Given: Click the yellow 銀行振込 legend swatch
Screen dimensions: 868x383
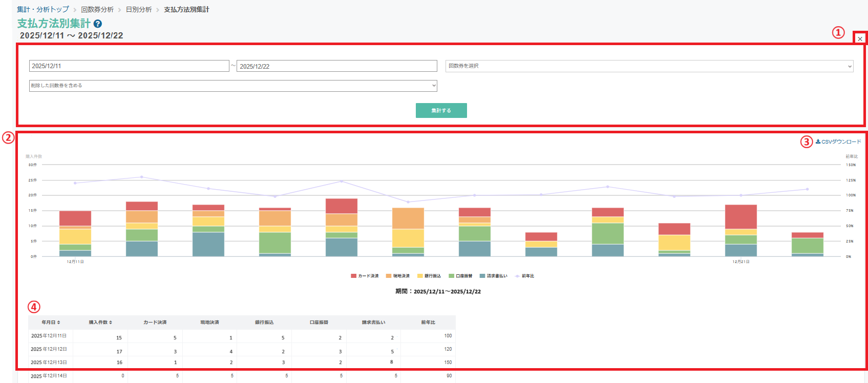Looking at the screenshot, I should click(420, 276).
